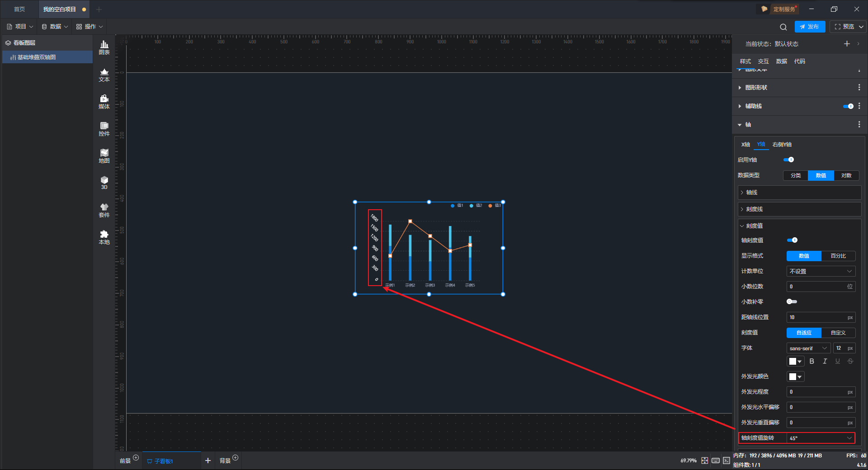Toggle bold on tick label font
This screenshot has height=470, width=868.
(812, 361)
